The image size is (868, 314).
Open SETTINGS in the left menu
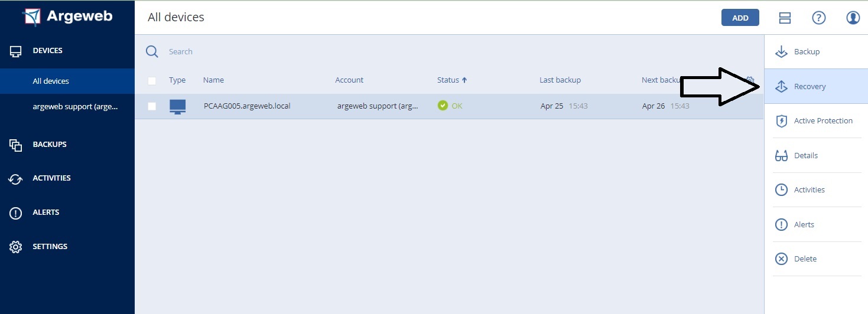pyautogui.click(x=50, y=246)
